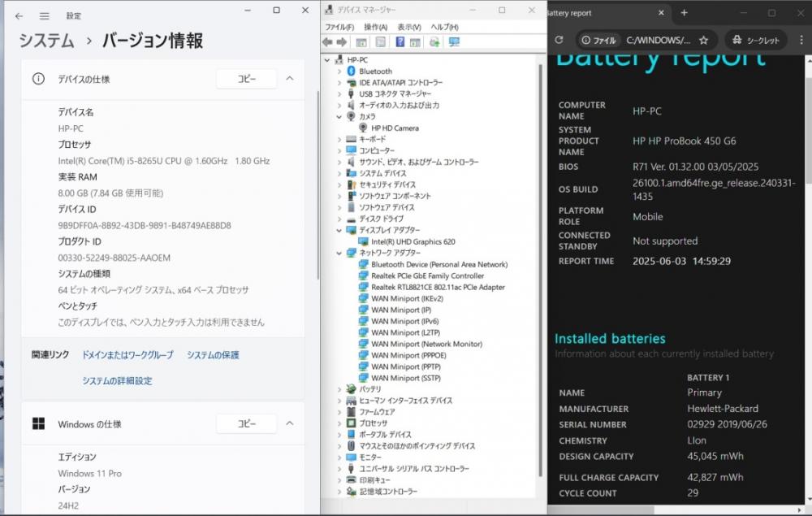The width and height of the screenshot is (812, 516).
Task: Open the Settings hamburger navigation menu
Action: click(x=45, y=16)
